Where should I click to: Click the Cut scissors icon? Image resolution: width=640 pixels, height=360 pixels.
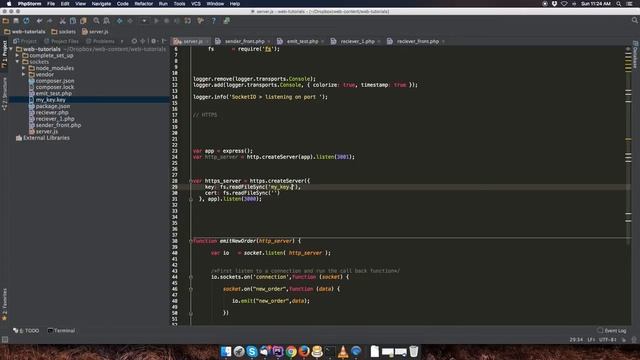[62, 21]
